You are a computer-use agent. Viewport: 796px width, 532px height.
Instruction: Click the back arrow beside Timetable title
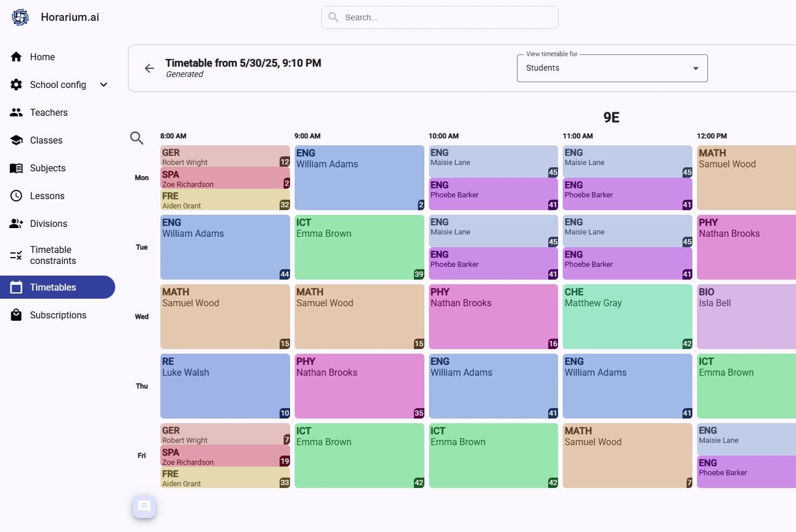[x=149, y=68]
